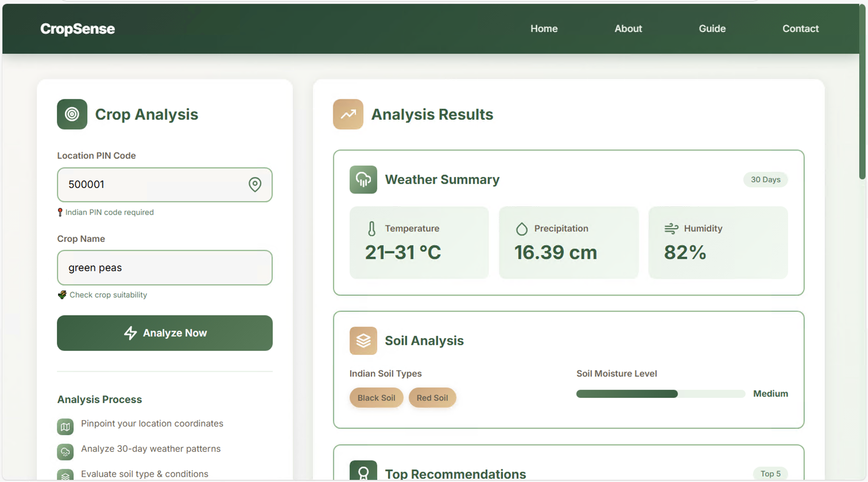Screen dimensions: 868x482
Task: Click the target icon beside Crop Analysis
Action: coord(72,114)
